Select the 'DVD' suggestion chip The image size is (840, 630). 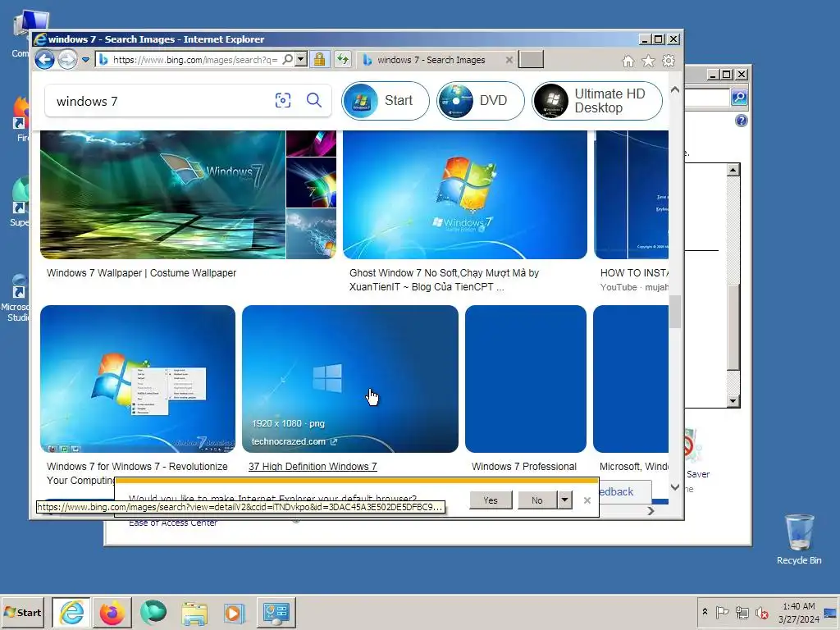pyautogui.click(x=480, y=101)
